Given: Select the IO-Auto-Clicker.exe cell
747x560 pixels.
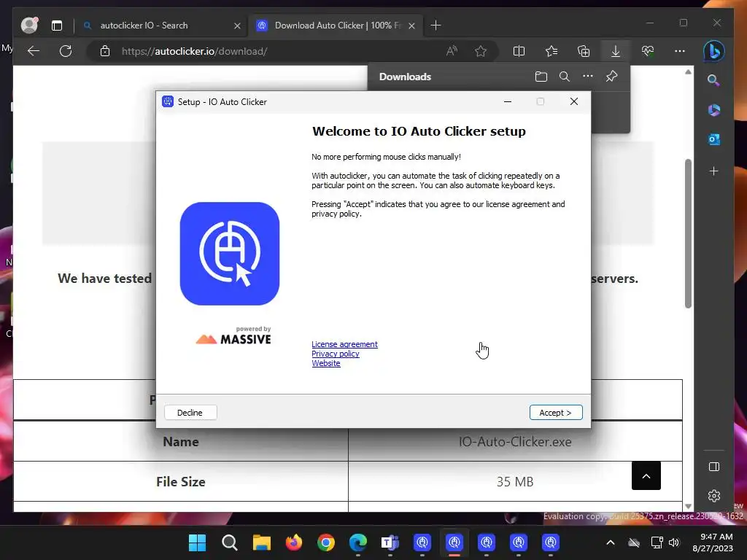Looking at the screenshot, I should pyautogui.click(x=515, y=441).
